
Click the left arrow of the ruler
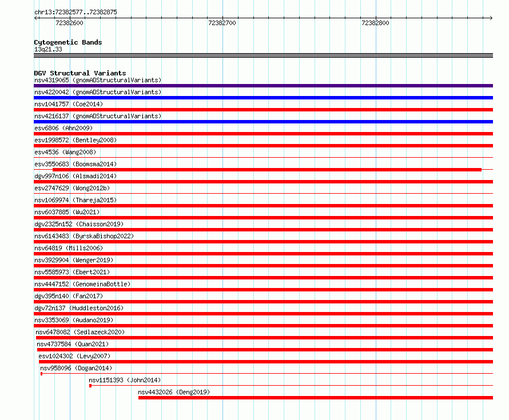(35, 18)
